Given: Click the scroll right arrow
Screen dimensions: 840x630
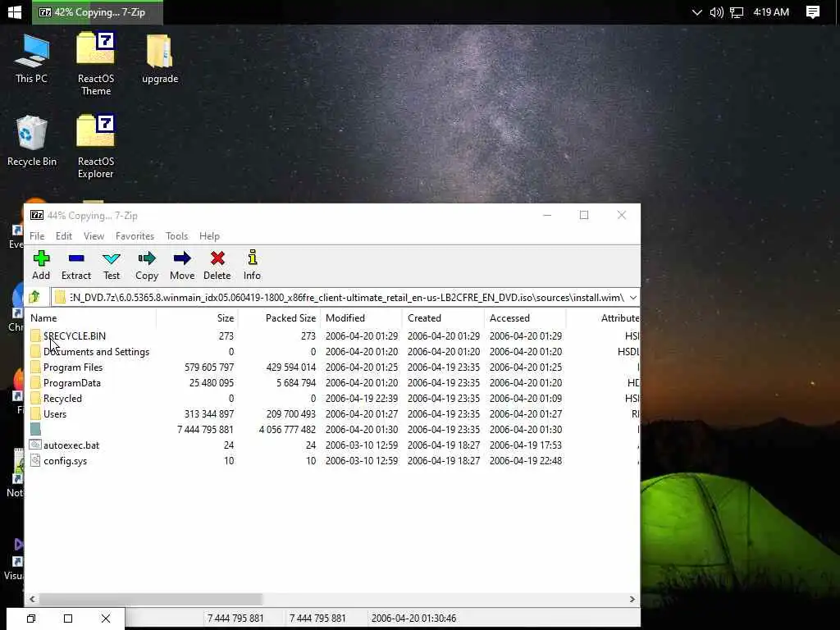Looking at the screenshot, I should (632, 599).
